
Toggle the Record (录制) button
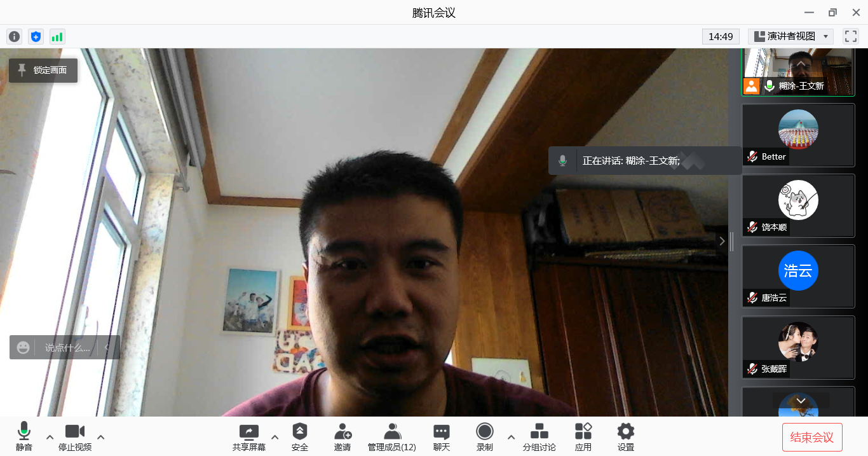[x=485, y=436]
